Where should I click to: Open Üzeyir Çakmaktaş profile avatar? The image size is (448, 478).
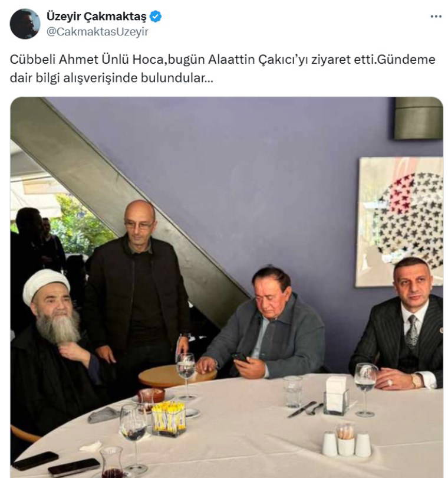point(25,24)
